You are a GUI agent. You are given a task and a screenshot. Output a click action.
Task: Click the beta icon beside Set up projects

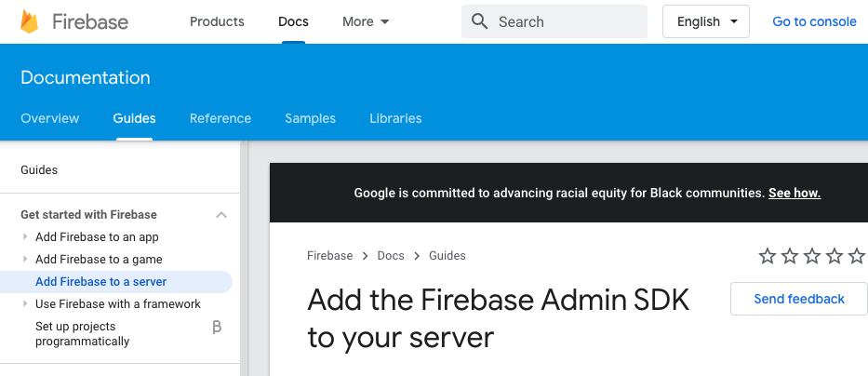point(217,328)
